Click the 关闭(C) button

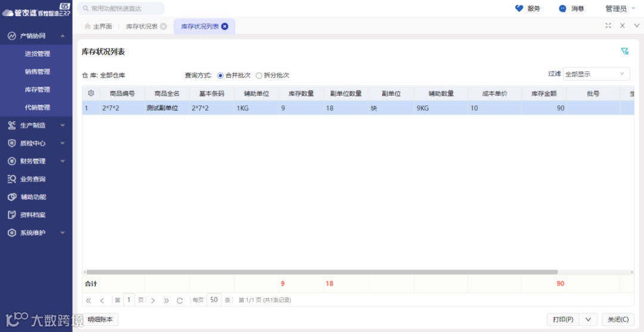618,319
